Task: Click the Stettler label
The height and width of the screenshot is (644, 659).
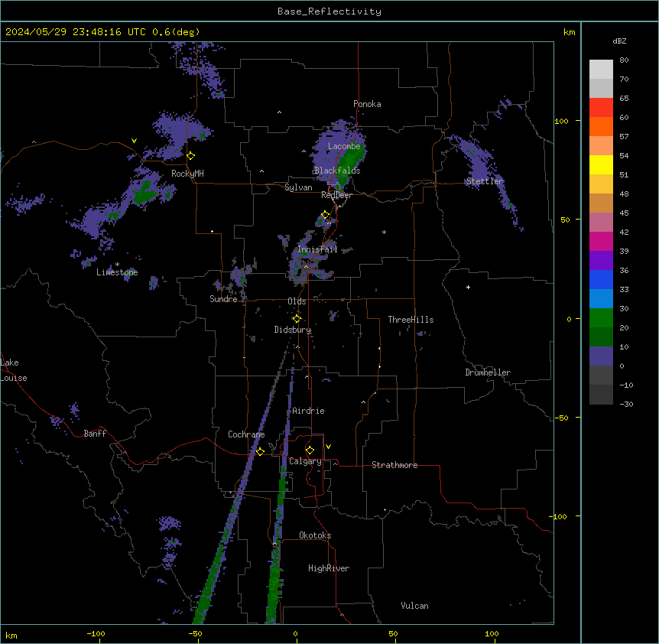Action: click(485, 181)
